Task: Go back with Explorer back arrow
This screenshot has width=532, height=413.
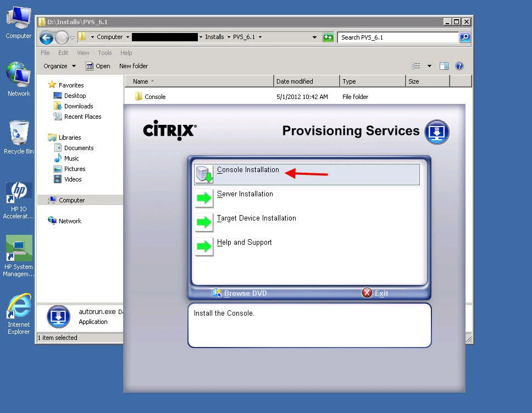Action: click(47, 37)
